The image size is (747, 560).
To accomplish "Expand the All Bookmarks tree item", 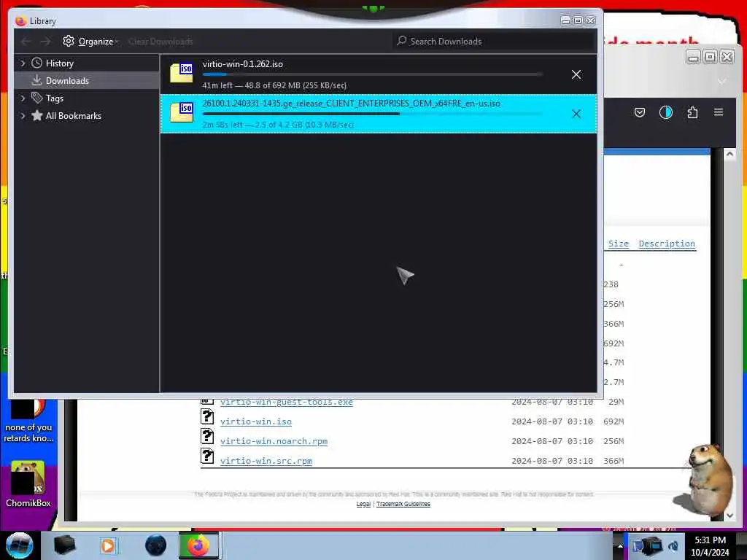I will 23,116.
